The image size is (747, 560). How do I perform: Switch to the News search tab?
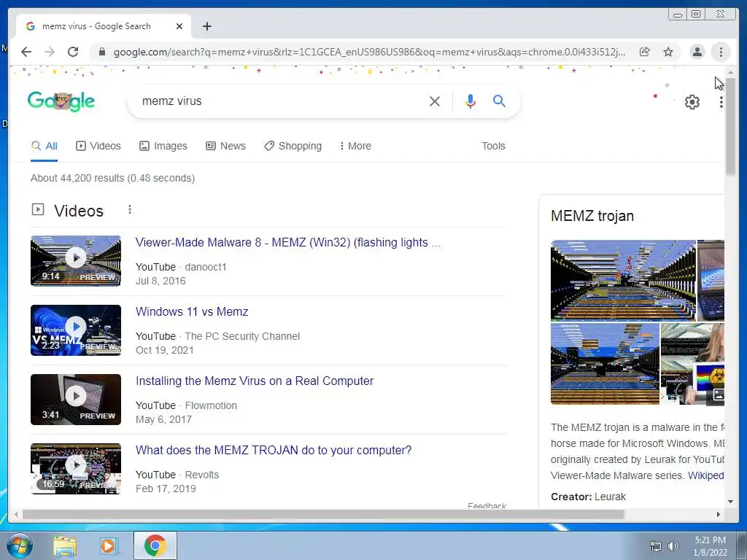[226, 146]
